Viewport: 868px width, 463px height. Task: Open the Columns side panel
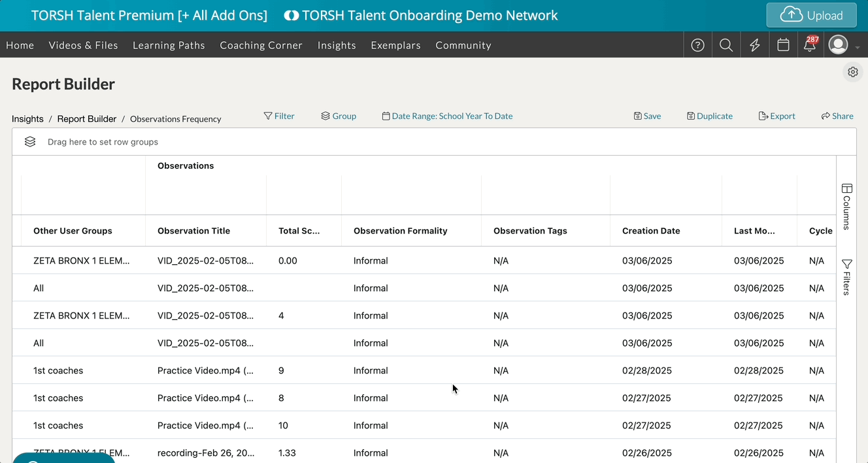(x=846, y=207)
